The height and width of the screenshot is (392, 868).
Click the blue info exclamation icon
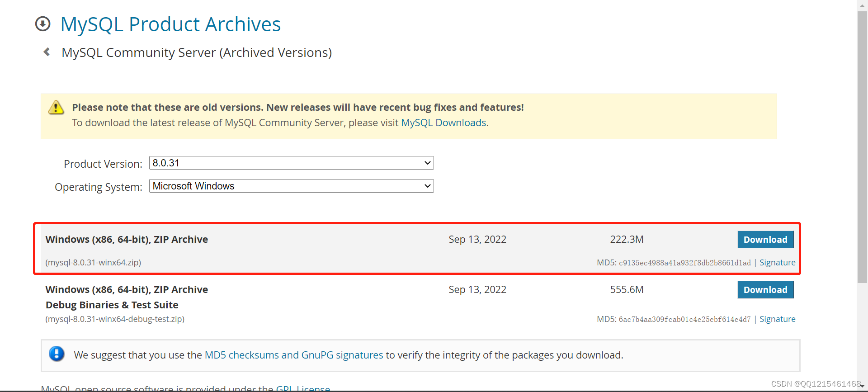[x=57, y=354]
